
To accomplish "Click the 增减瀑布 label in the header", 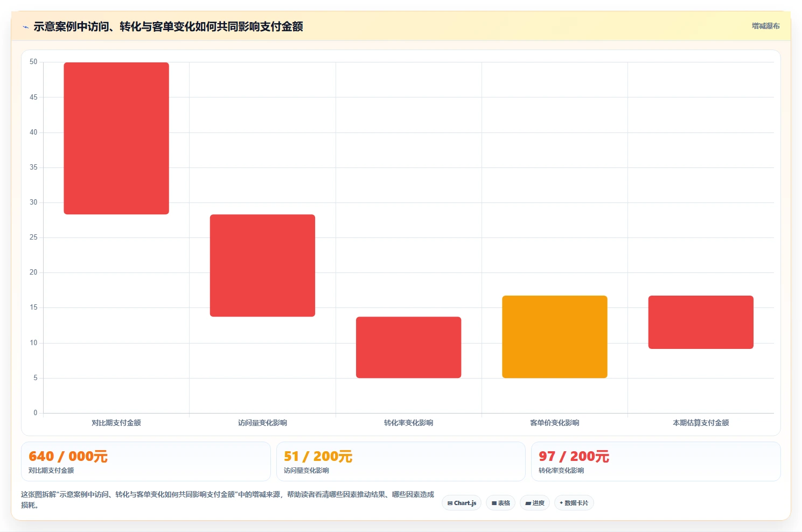I will [x=765, y=26].
